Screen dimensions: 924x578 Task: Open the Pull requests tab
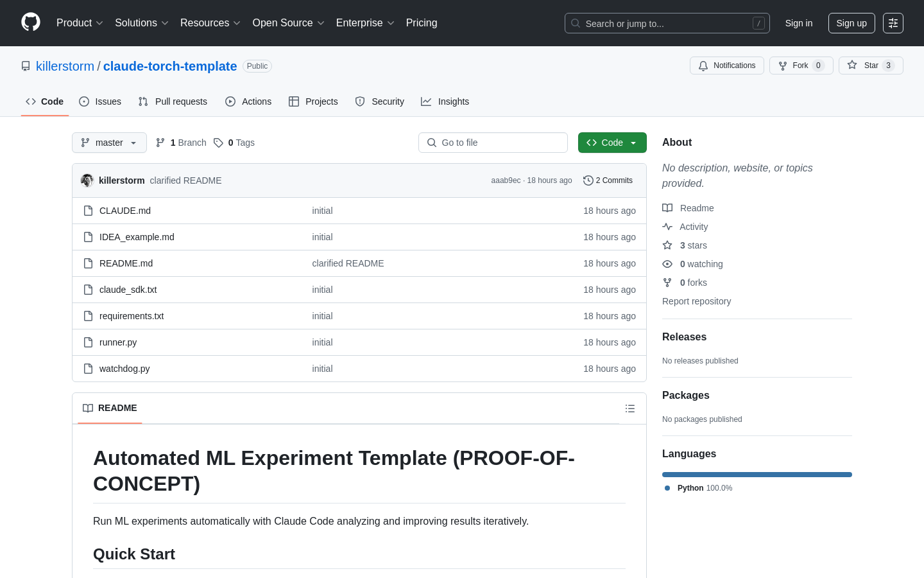click(173, 101)
